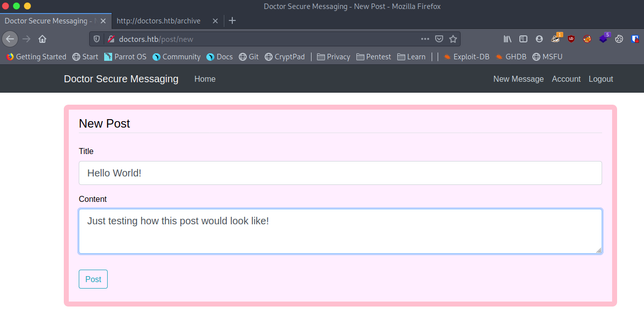Open a new browser tab
The width and height of the screenshot is (644, 318).
pos(232,21)
